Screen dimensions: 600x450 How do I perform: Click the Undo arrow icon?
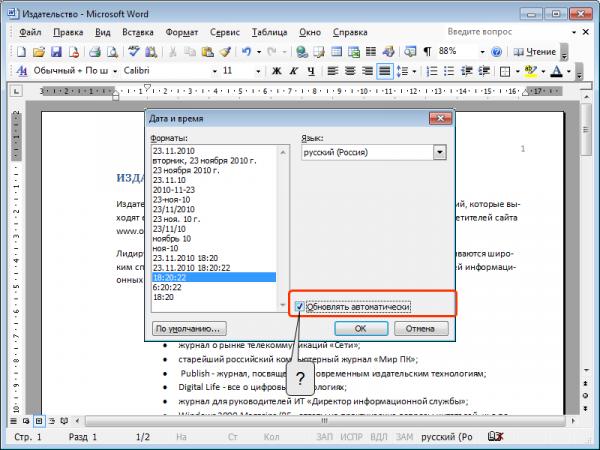coord(246,52)
